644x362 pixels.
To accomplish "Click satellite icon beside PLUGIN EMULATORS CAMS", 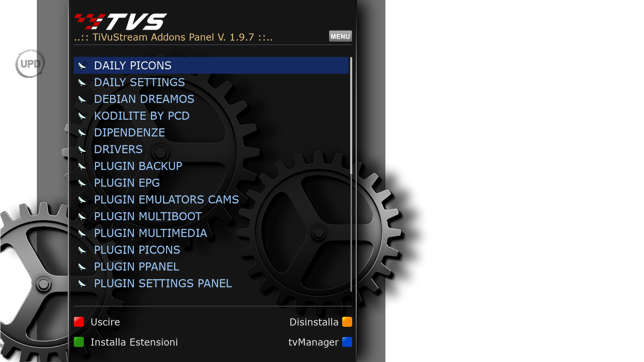I will (x=83, y=200).
